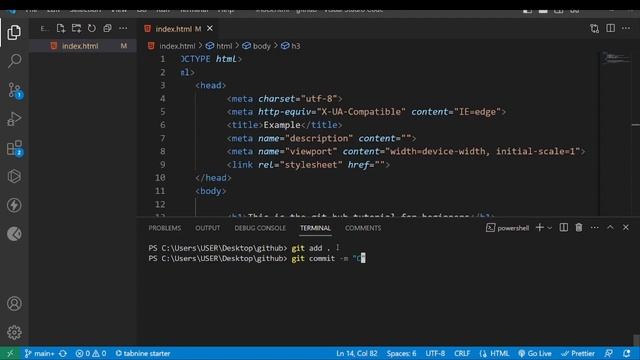Click the main+ branch indicator

click(39, 353)
